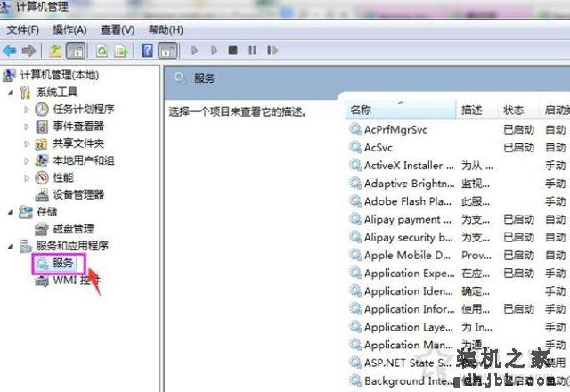Select the Apple Mobile Device service

tap(407, 256)
